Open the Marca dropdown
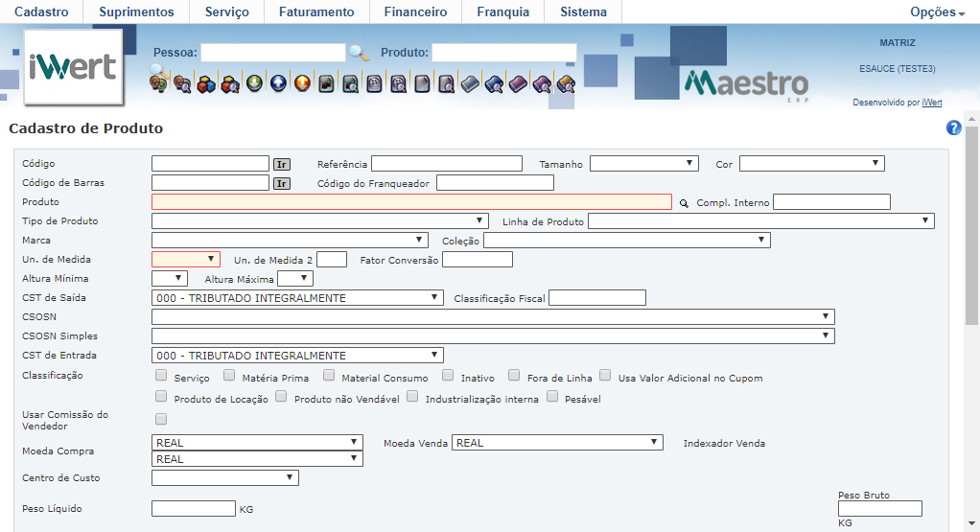 290,241
